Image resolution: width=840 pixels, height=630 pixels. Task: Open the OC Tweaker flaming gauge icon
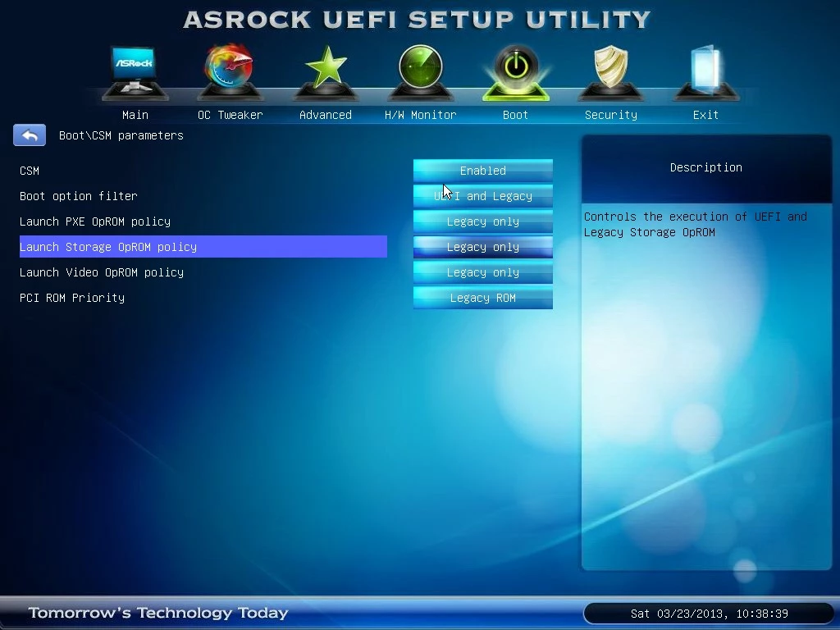pos(230,72)
